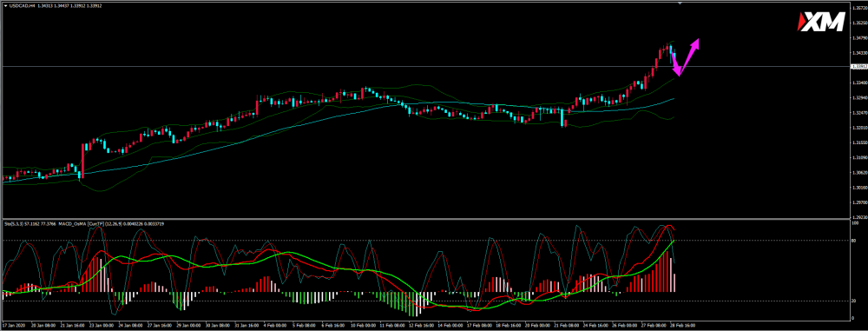The image size is (868, 331).
Task: Click the stochastic 20 level scale label
Action: point(854,301)
